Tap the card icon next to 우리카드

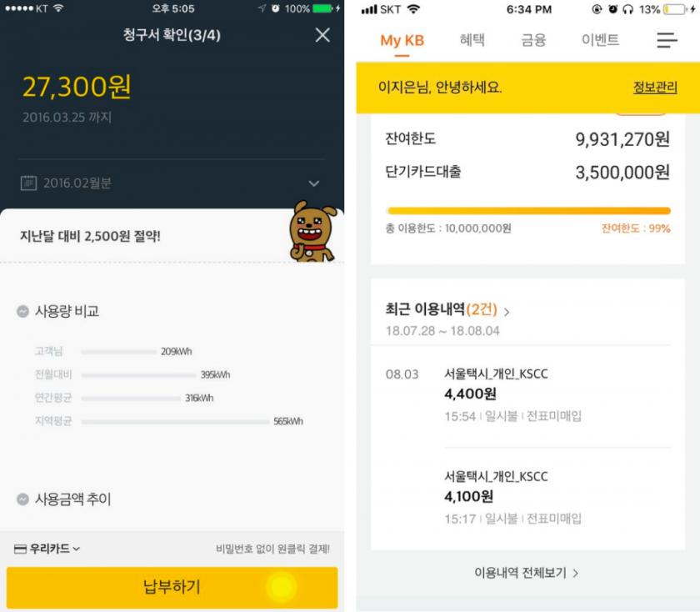click(x=20, y=549)
